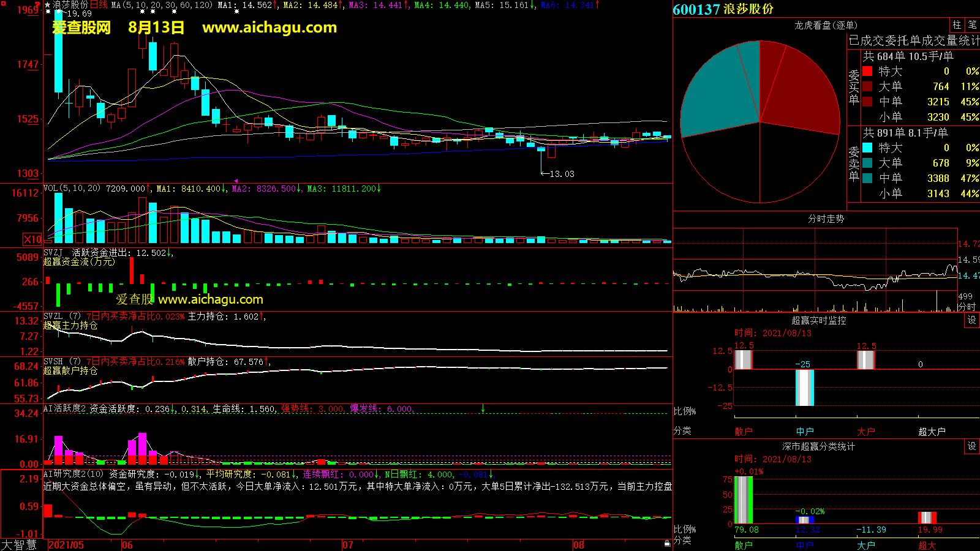Click the X10 volume scale box

click(x=32, y=239)
